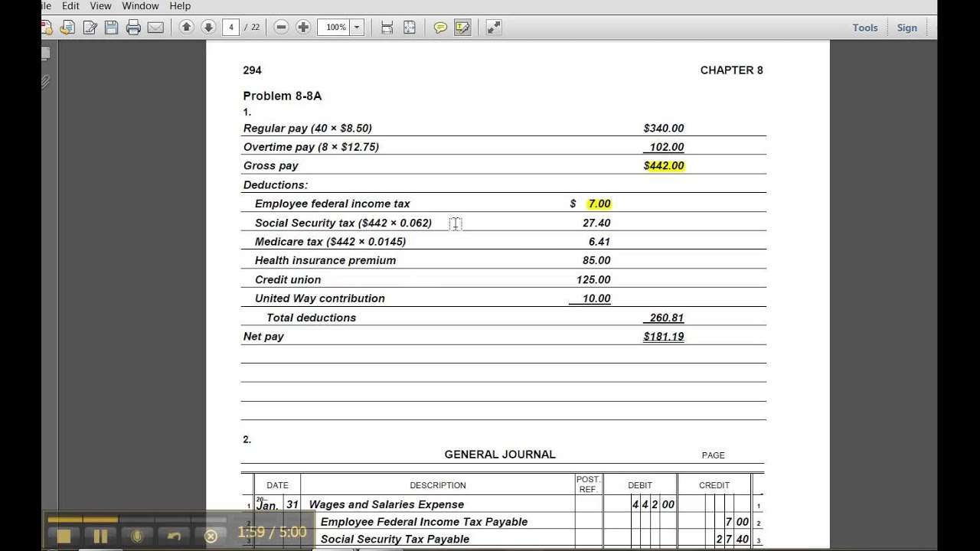Click 'Social Security Tax Payable' journal entry
This screenshot has width=980, height=551.
(395, 540)
